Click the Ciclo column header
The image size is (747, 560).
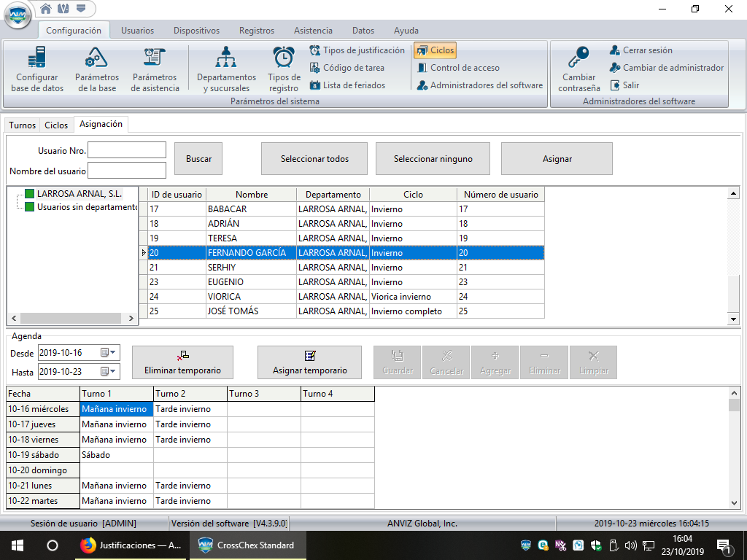(x=413, y=194)
